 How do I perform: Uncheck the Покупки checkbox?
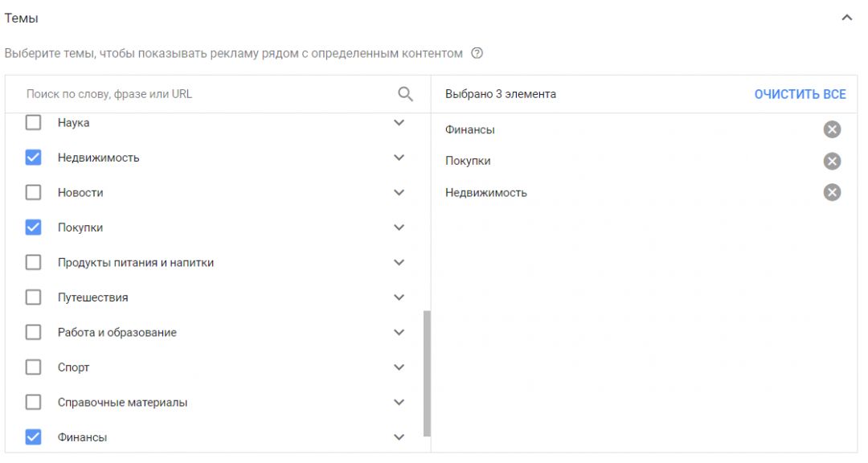tap(33, 227)
